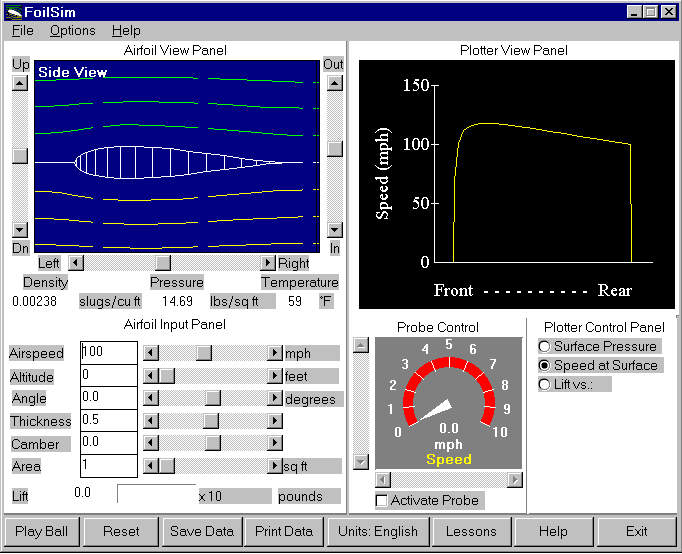This screenshot has height=554, width=682.
Task: Click the Airspeed slider thumb
Action: point(203,353)
